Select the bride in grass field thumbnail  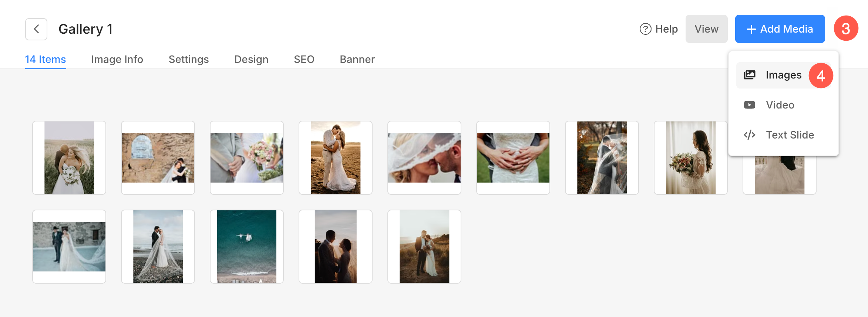(69, 158)
